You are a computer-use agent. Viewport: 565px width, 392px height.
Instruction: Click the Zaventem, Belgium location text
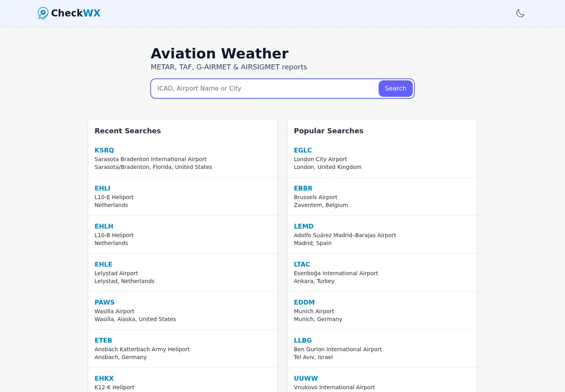click(321, 205)
